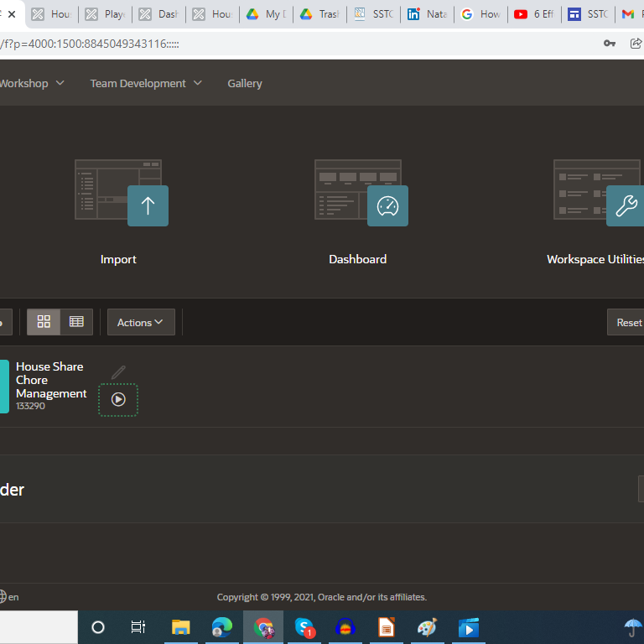
Task: Open the House Share Chore Management application
Action: (x=50, y=380)
